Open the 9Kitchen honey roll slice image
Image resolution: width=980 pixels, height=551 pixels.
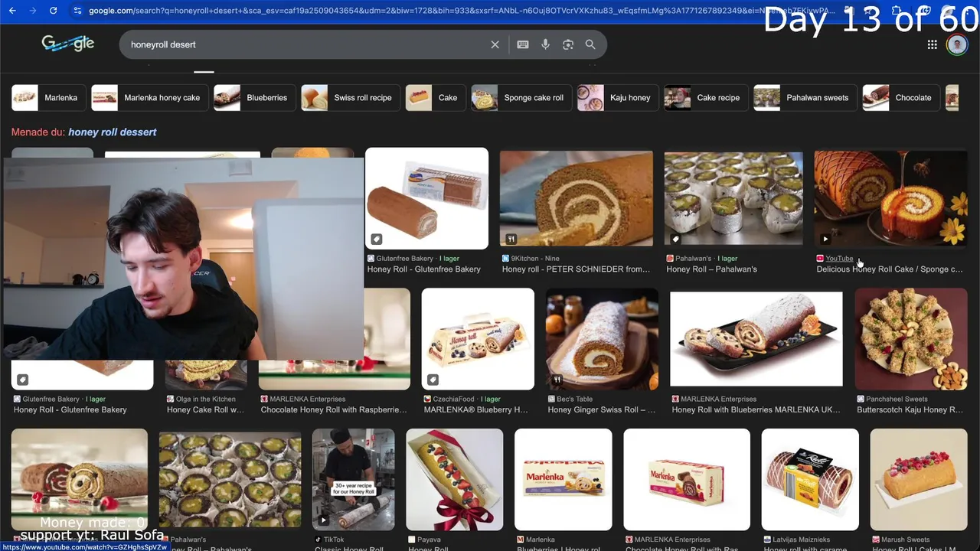pos(577,198)
